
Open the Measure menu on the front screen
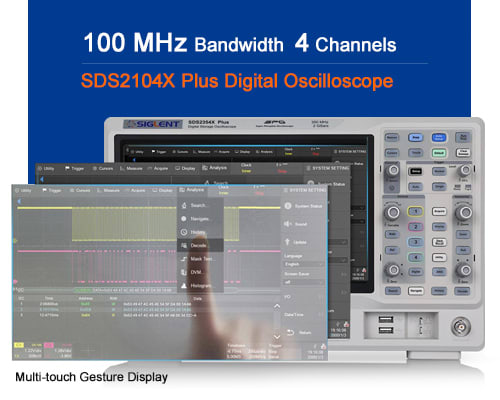(108, 191)
